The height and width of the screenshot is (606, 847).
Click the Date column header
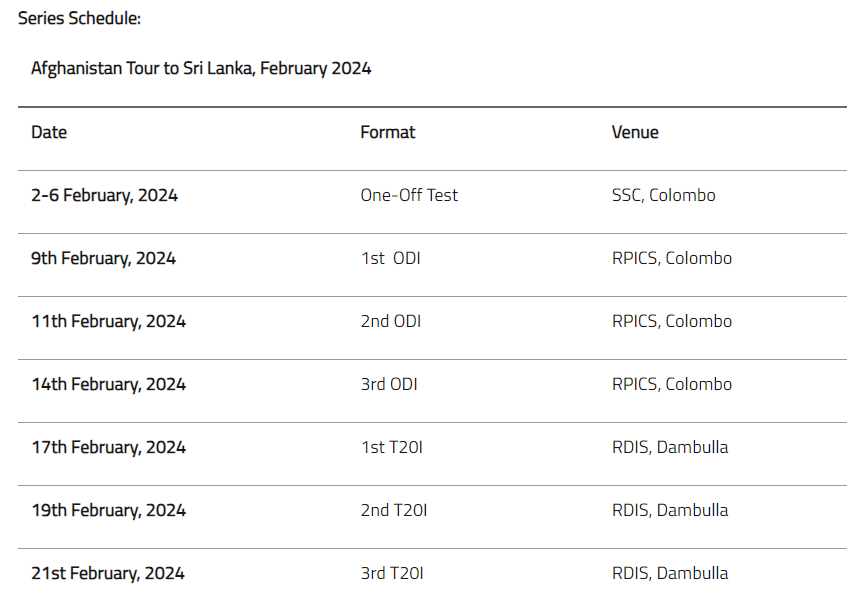coord(49,132)
